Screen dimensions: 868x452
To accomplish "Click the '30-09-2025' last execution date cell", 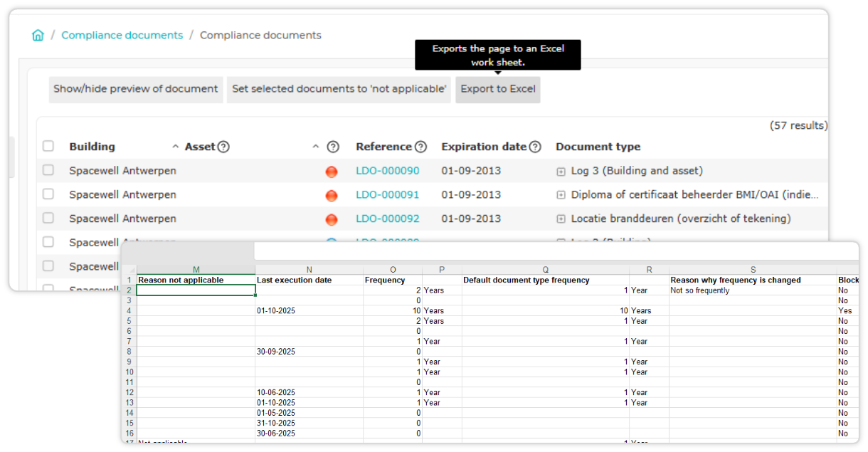I will (x=309, y=352).
